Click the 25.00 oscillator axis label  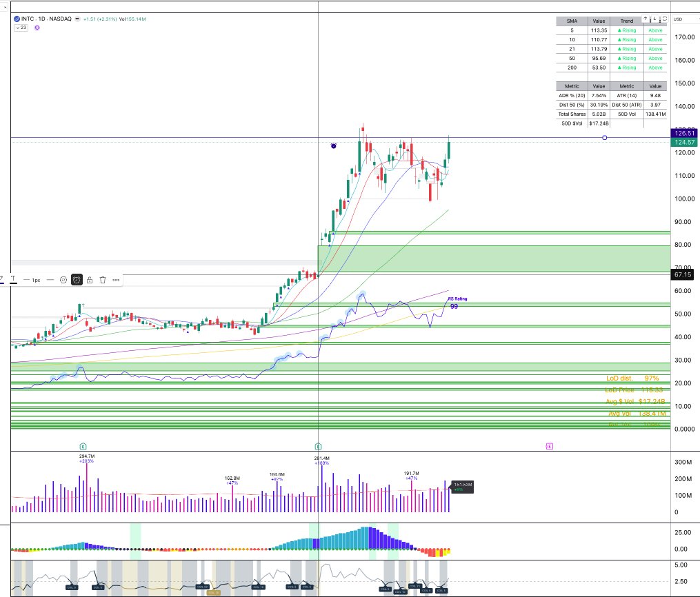click(x=683, y=532)
